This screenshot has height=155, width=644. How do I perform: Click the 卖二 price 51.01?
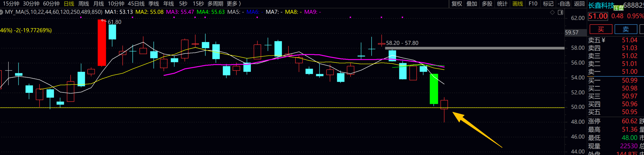coord(629,64)
